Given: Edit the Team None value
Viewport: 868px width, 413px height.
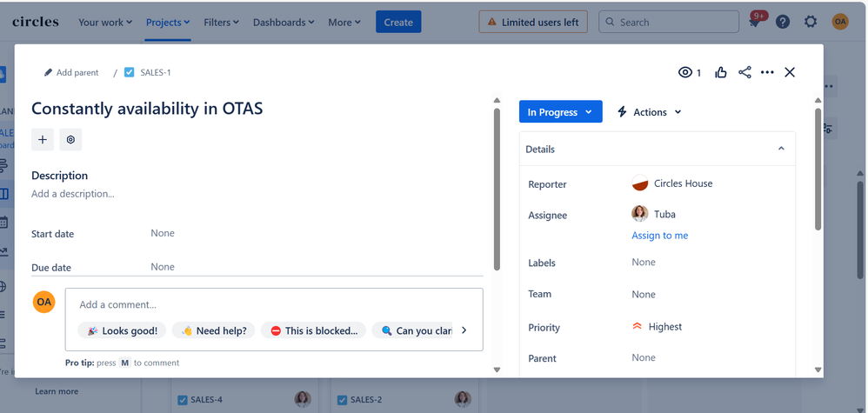Looking at the screenshot, I should pyautogui.click(x=644, y=294).
